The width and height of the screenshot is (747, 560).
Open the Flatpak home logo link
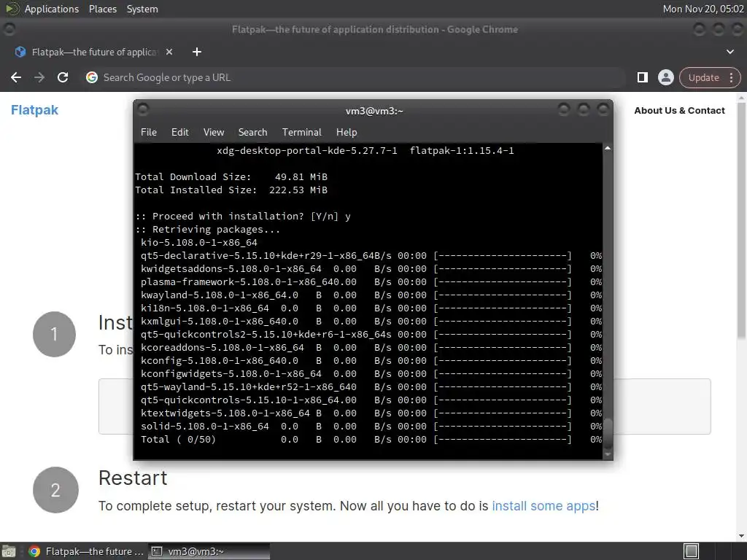pyautogui.click(x=34, y=110)
